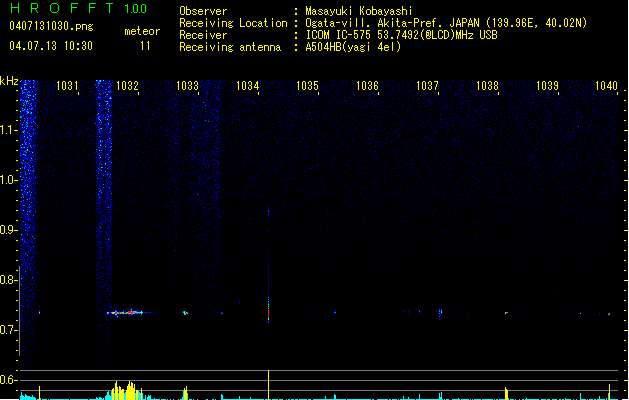The height and width of the screenshot is (400, 629).
Task: Click the 1040 time axis label
Action: (x=606, y=85)
